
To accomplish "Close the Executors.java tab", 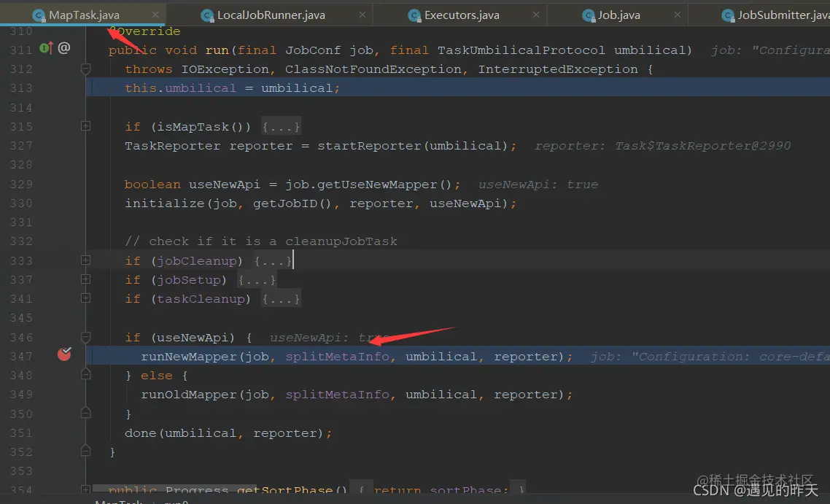I will 536,15.
